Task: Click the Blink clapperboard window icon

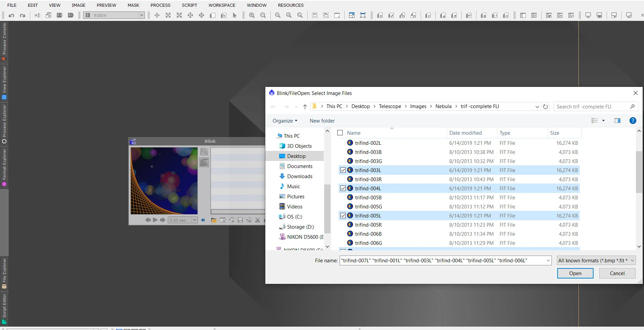Action: pyautogui.click(x=133, y=141)
